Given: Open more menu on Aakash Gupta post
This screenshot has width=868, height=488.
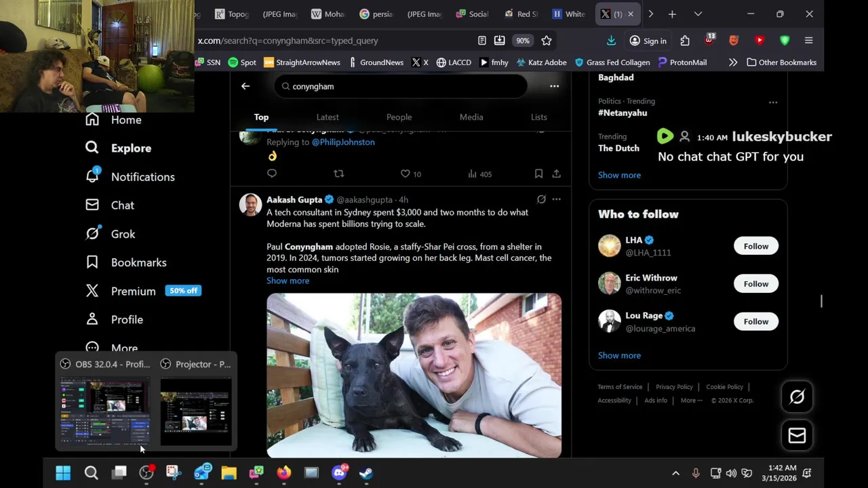Looking at the screenshot, I should [x=556, y=199].
